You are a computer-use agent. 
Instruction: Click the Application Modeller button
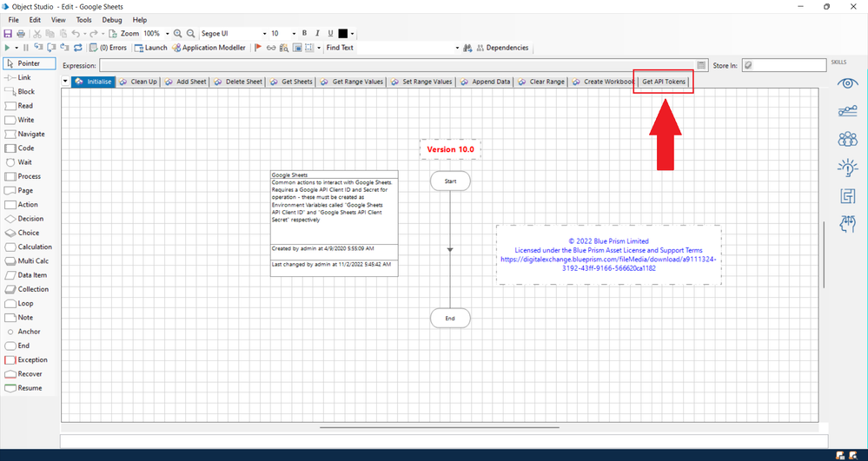tap(209, 48)
